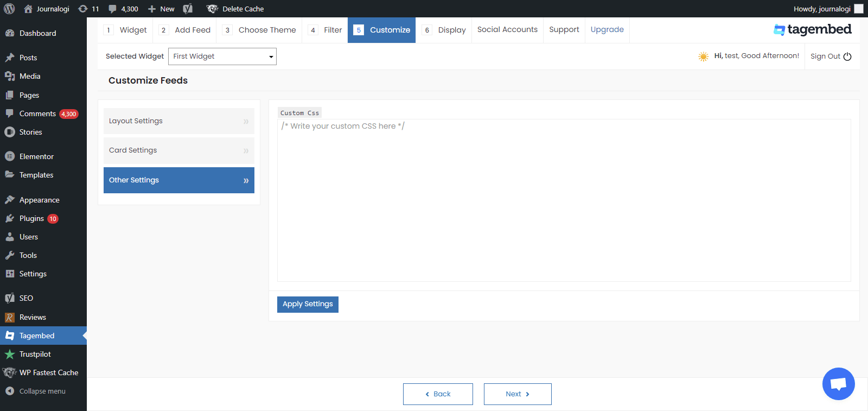
Task: Go to Posts in the sidebar
Action: (43, 58)
